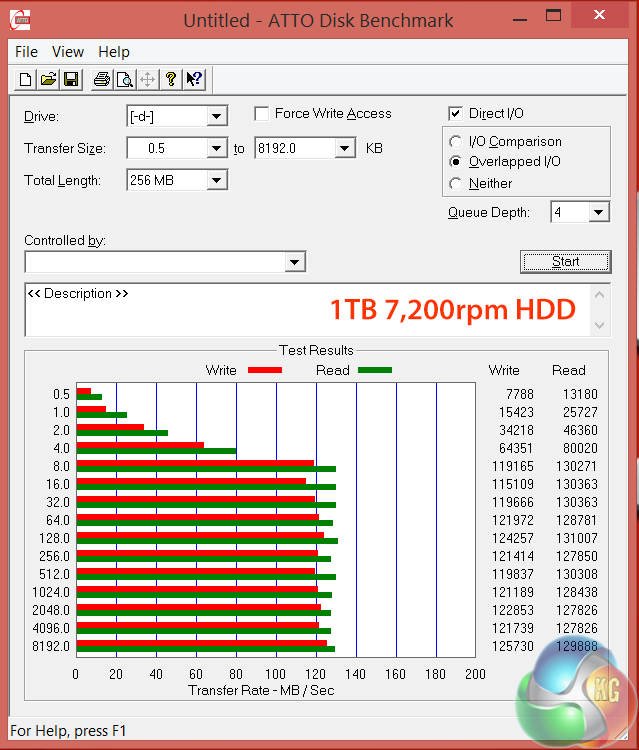Select the Overlapped I/O radio button
The image size is (639, 750).
coord(456,162)
